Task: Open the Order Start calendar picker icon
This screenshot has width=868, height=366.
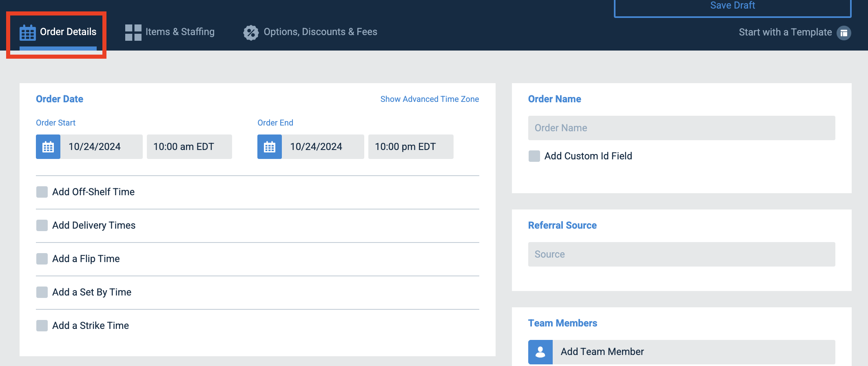Action: click(48, 147)
